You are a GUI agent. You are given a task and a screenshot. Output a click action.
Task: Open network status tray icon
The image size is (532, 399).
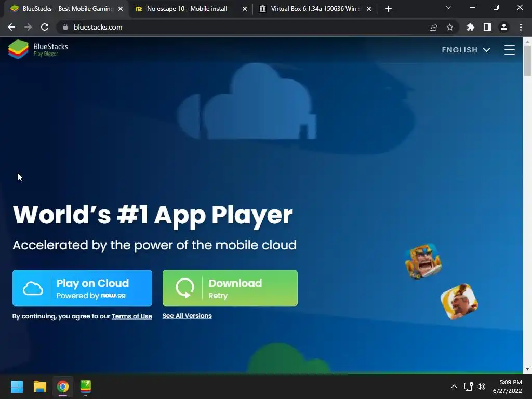pyautogui.click(x=469, y=387)
